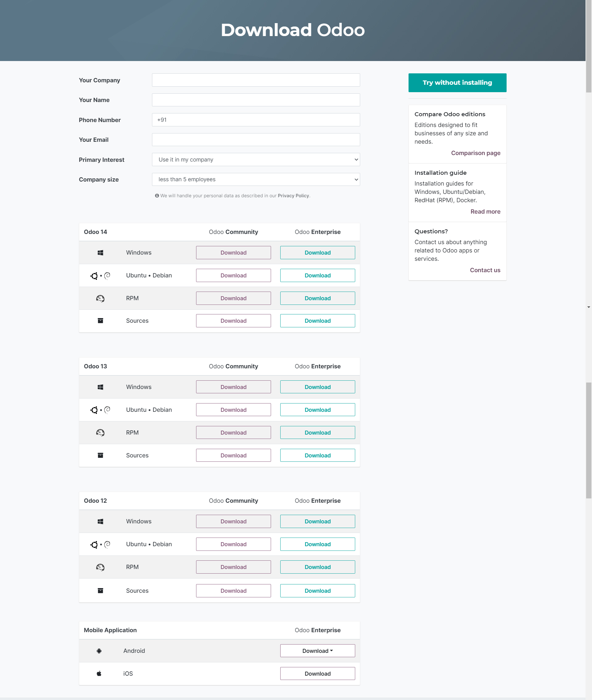Click the RPM RedHat icon in Odoo 14

pyautogui.click(x=100, y=298)
